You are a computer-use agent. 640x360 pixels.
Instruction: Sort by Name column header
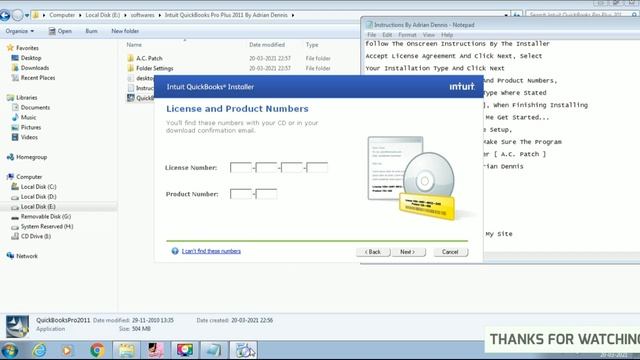pyautogui.click(x=134, y=44)
